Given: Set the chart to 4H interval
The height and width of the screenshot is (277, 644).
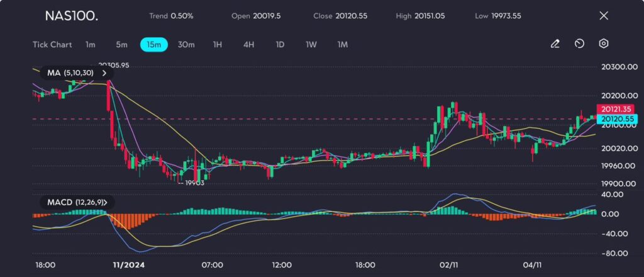Looking at the screenshot, I should coord(248,45).
